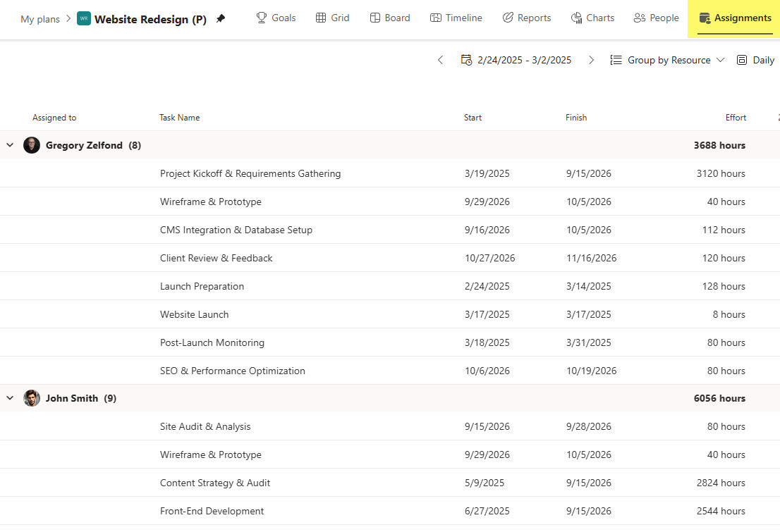Click John Smith's avatar
780x532 pixels.
pos(31,398)
